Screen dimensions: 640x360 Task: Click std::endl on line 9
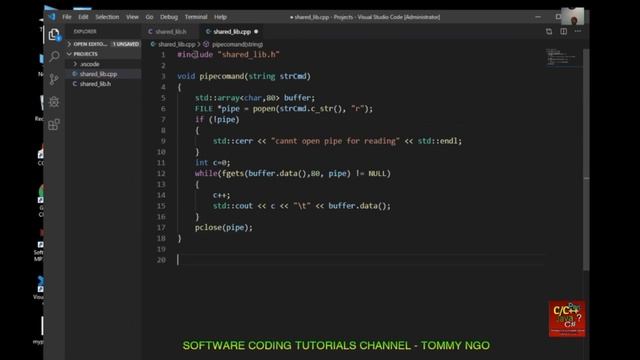click(438, 141)
